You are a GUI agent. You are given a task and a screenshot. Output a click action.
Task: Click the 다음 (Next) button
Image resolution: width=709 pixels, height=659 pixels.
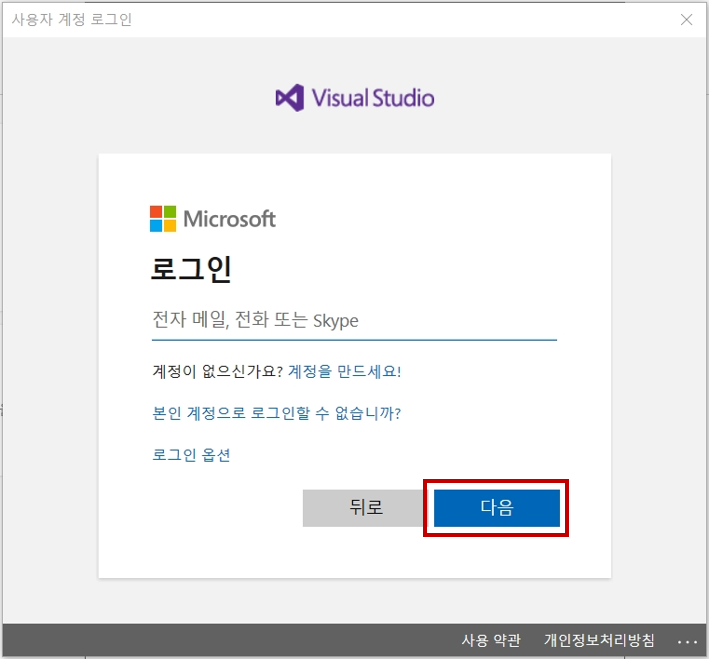[x=496, y=508]
